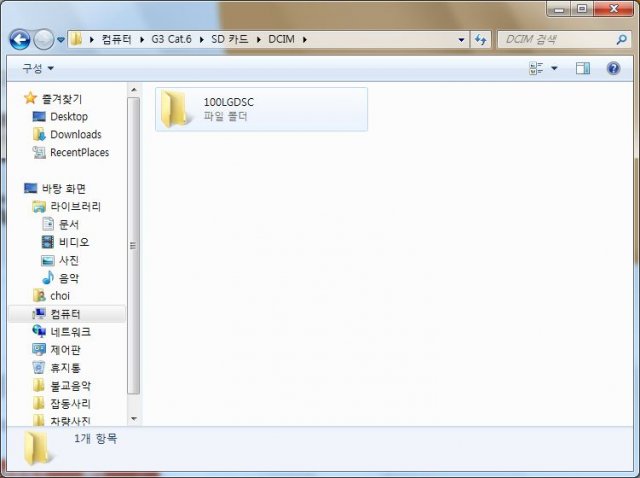640x478 pixels.
Task: Open 휴지통 from navigation tree
Action: [65, 368]
